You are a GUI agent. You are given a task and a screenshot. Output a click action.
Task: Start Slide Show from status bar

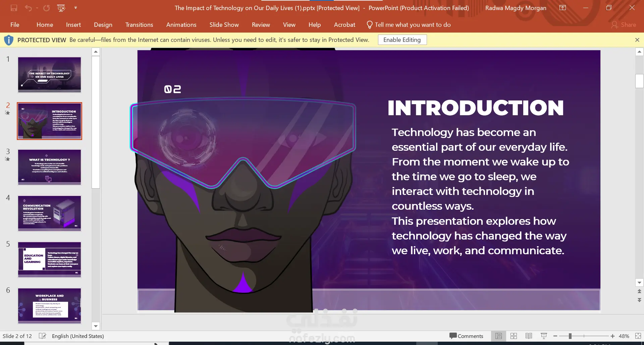544,336
